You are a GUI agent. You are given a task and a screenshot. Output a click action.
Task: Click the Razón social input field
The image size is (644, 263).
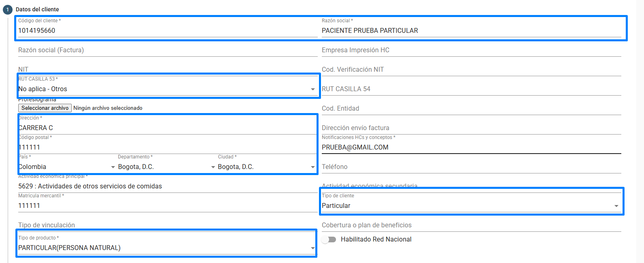[470, 31]
